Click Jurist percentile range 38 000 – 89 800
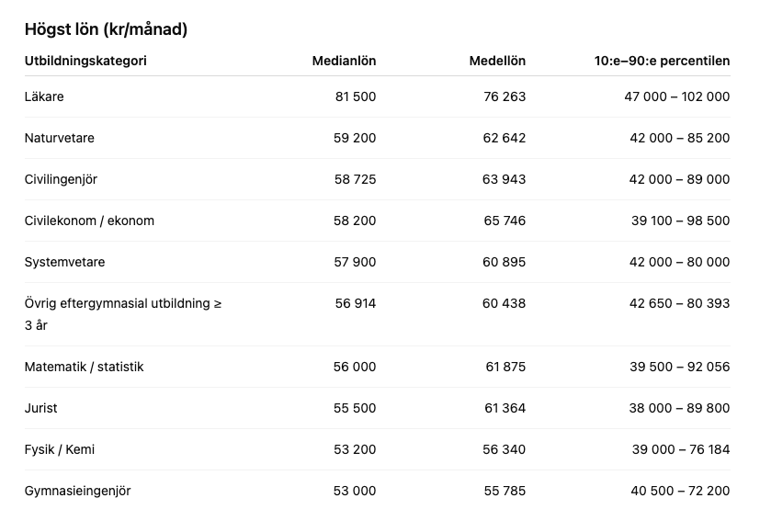The width and height of the screenshot is (760, 532). [679, 408]
